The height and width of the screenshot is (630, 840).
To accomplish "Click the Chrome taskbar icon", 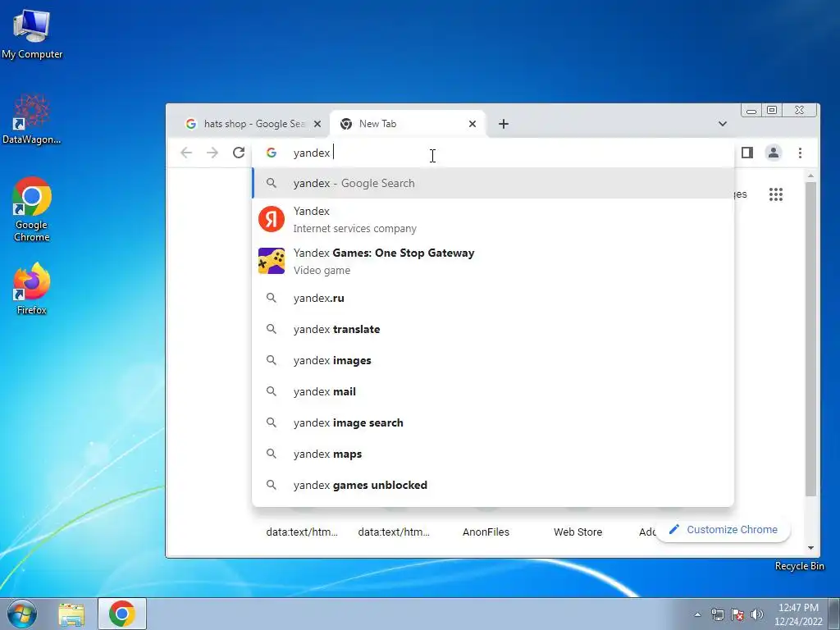I will 121,614.
